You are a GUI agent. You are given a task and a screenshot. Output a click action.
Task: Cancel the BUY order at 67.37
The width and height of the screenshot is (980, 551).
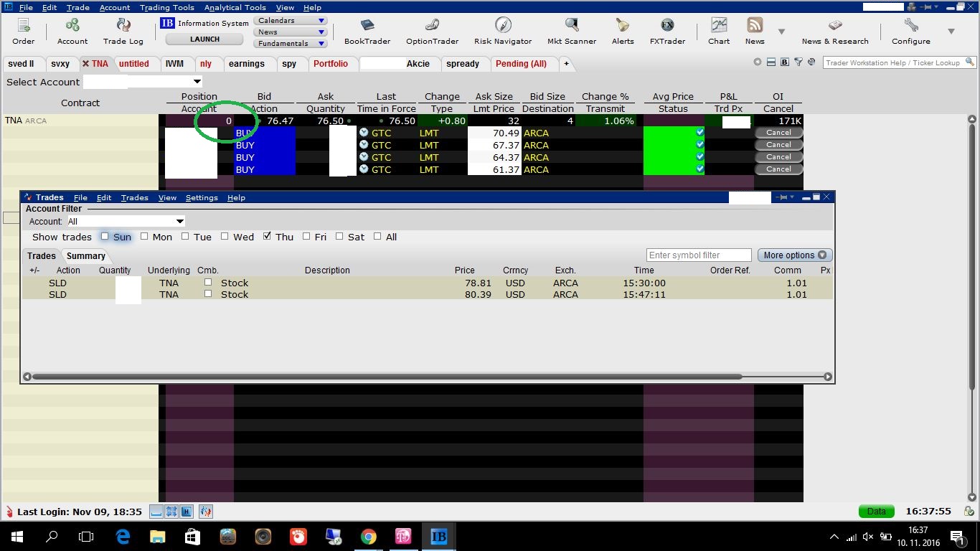click(x=778, y=145)
